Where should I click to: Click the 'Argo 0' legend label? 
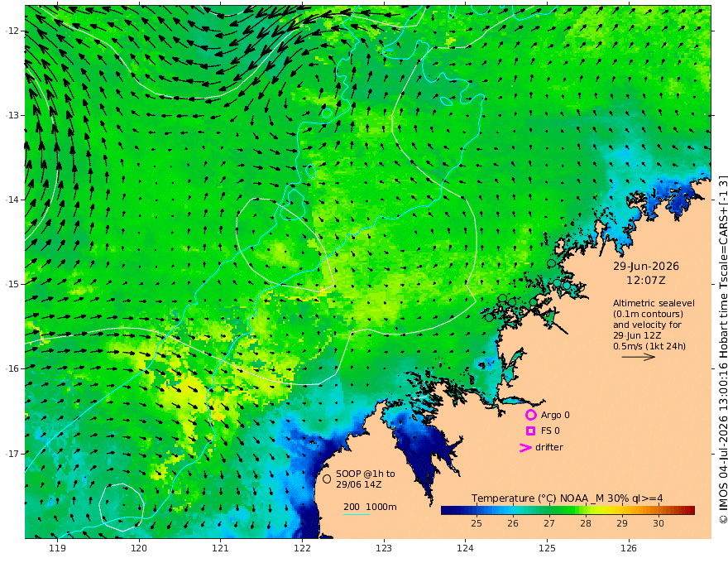click(555, 415)
